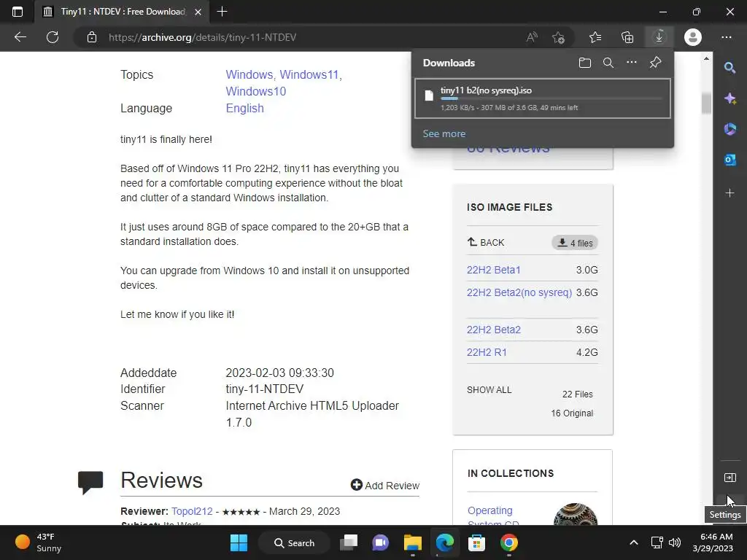Search downloads using the magnifier icon
The width and height of the screenshot is (747, 560).
click(x=608, y=63)
